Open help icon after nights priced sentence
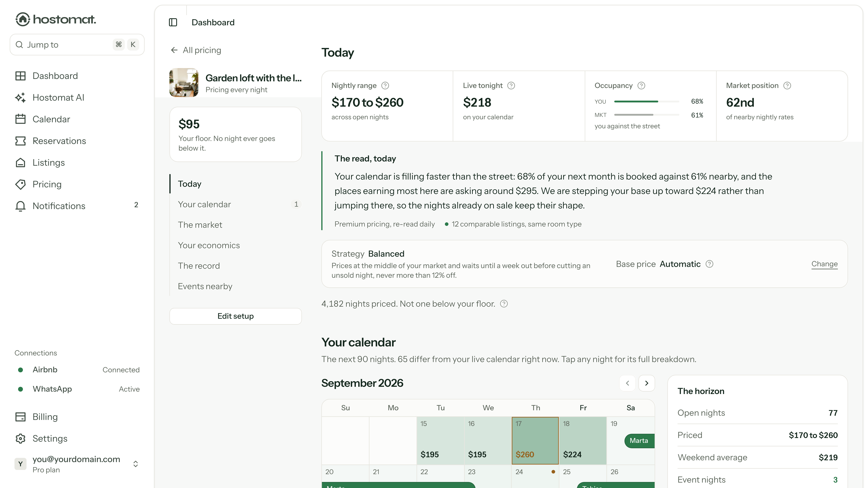The width and height of the screenshot is (868, 488). [x=504, y=304]
